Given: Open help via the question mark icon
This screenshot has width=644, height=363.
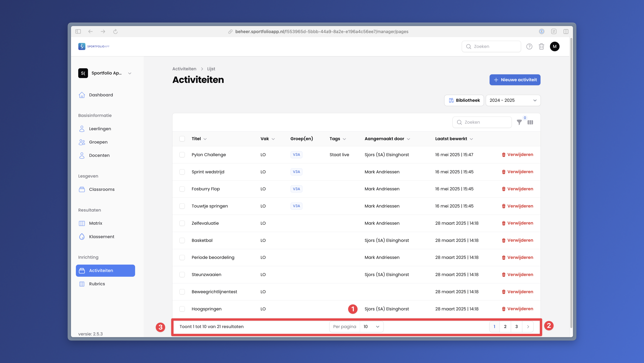Looking at the screenshot, I should tap(529, 46).
